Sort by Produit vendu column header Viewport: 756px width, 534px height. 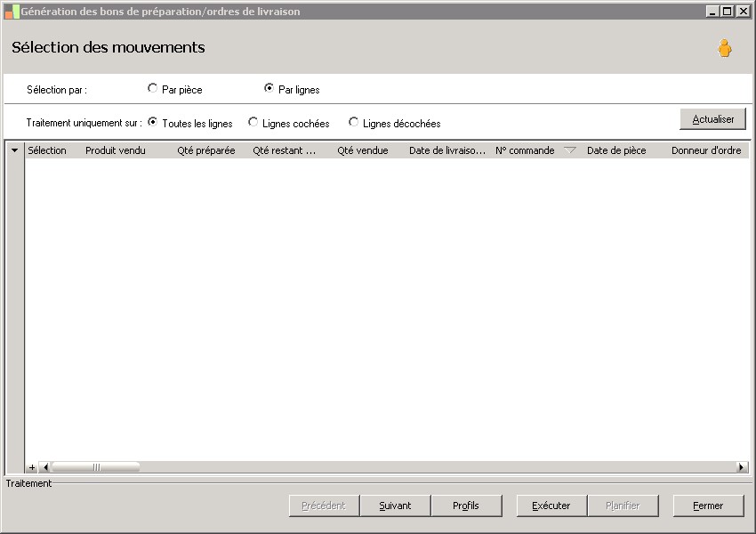pos(116,150)
